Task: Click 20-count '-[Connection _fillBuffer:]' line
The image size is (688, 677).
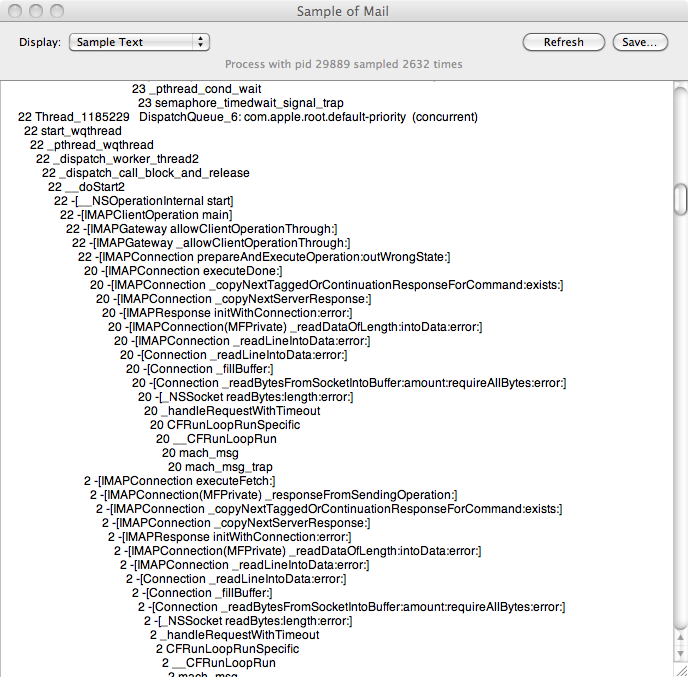Action: [x=200, y=369]
